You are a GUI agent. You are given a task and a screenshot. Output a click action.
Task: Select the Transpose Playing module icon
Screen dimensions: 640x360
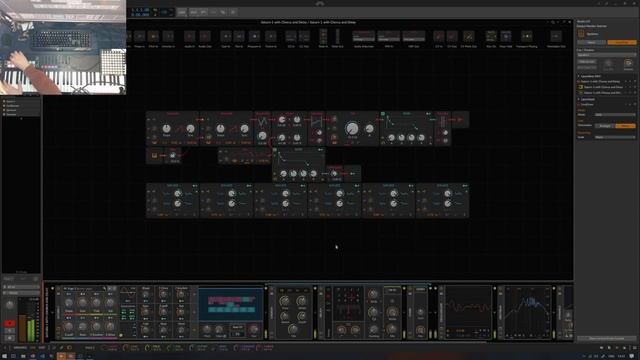(527, 36)
